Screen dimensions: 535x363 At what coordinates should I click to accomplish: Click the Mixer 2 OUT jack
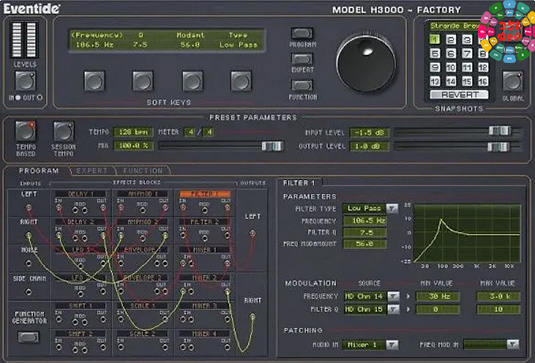227,291
